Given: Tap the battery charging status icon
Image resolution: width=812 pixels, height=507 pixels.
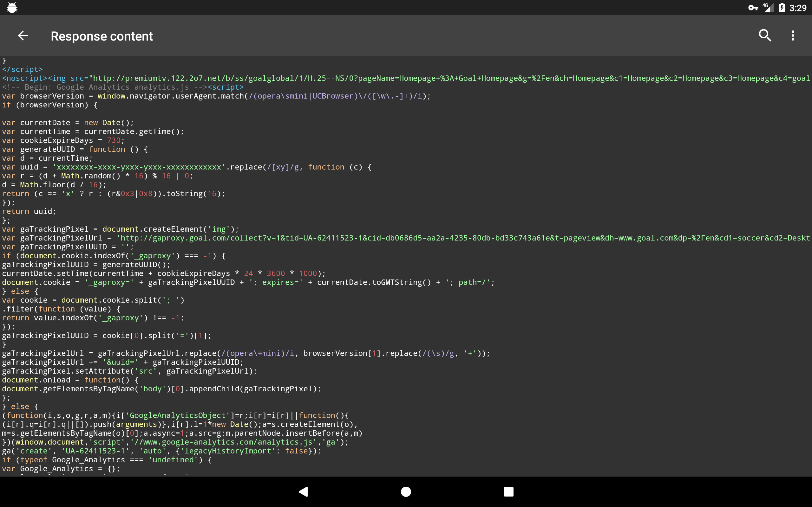Looking at the screenshot, I should coord(782,8).
